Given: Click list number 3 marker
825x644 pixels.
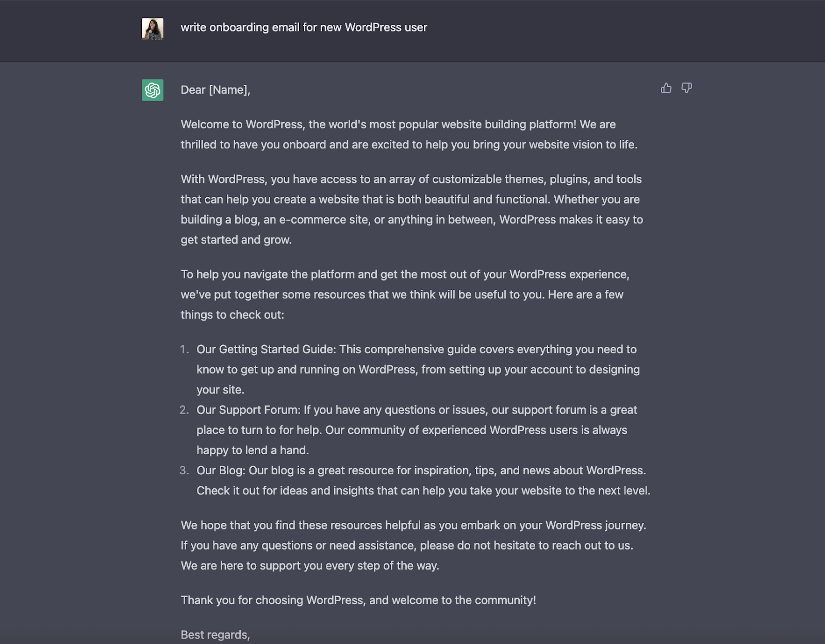Looking at the screenshot, I should coord(184,470).
